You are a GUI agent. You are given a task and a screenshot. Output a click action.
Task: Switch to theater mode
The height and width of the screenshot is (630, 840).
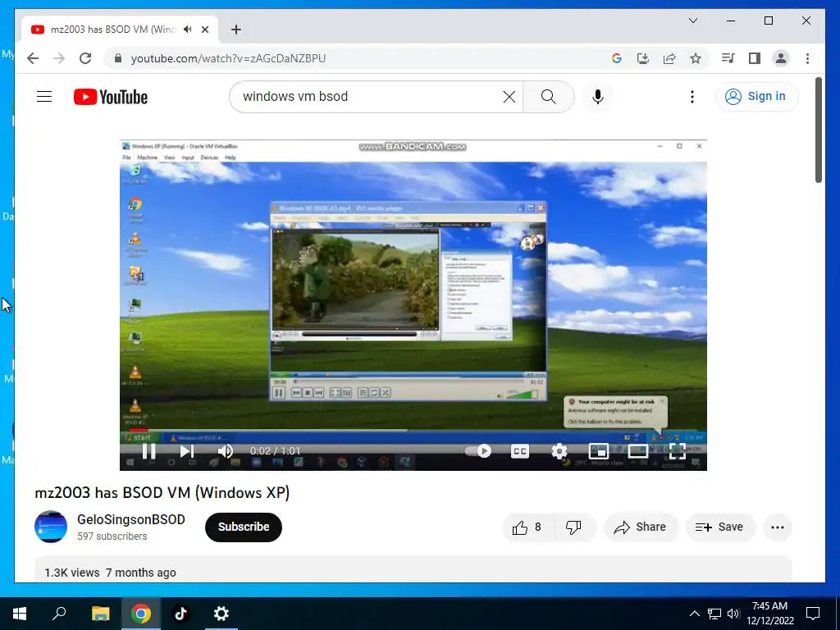pos(638,451)
